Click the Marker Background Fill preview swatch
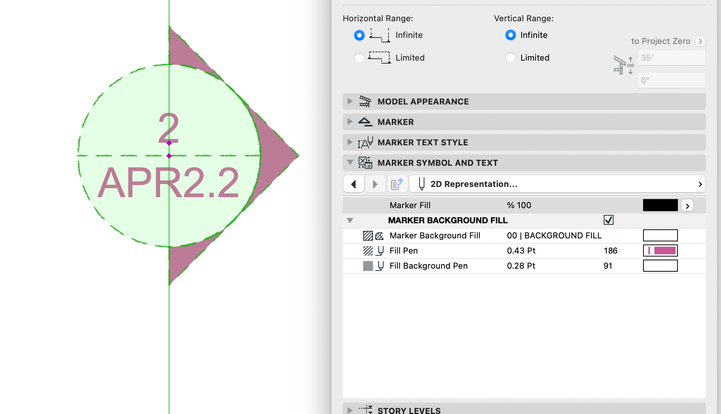This screenshot has height=414, width=721. (x=660, y=236)
